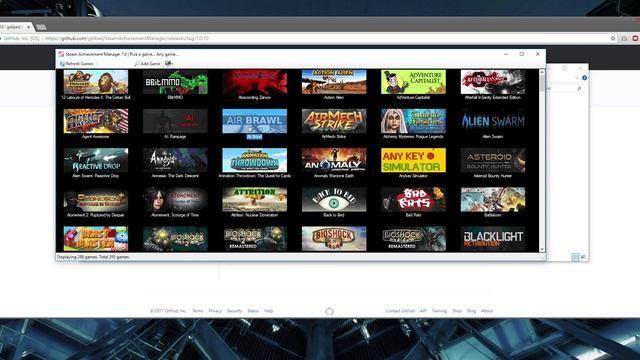The image size is (640, 360).
Task: Click the Add Game toolbar button
Action: 147,64
